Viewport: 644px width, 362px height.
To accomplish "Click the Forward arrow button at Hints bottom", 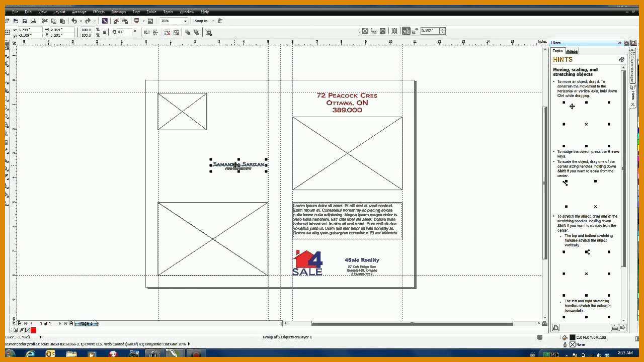I will pyautogui.click(x=622, y=327).
